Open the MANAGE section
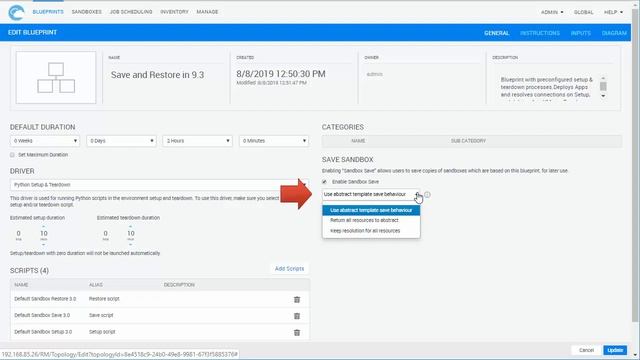 click(207, 12)
